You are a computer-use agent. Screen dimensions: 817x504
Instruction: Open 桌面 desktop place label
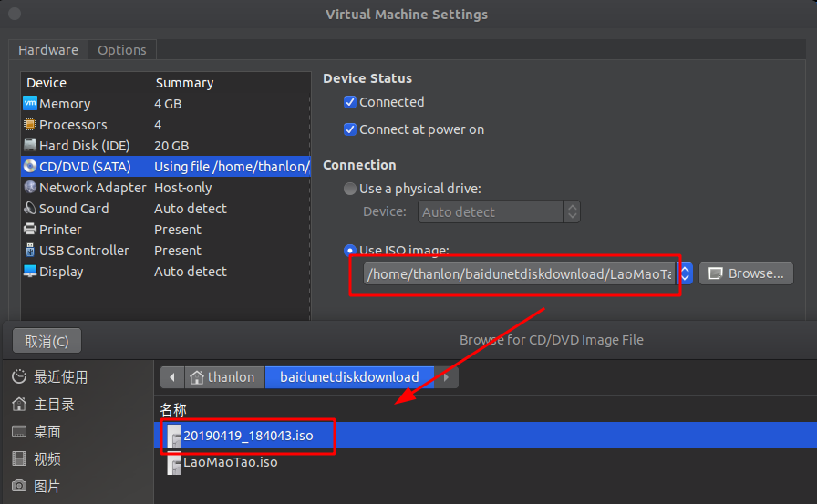(47, 432)
